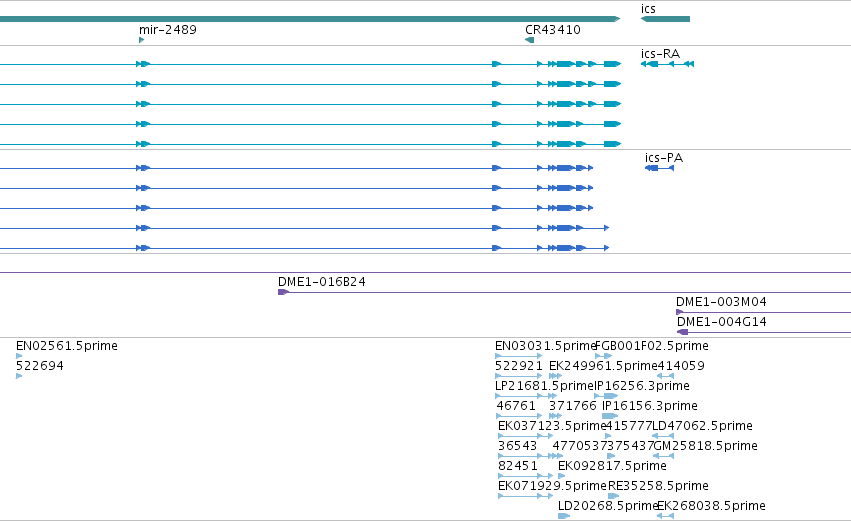The image size is (851, 521).
Task: Click the '46761' label
Action: tap(516, 406)
